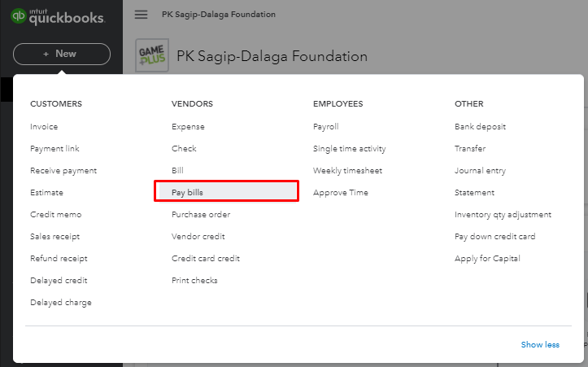Image resolution: width=588 pixels, height=367 pixels.
Task: Click Apply for Capital link
Action: (x=487, y=259)
